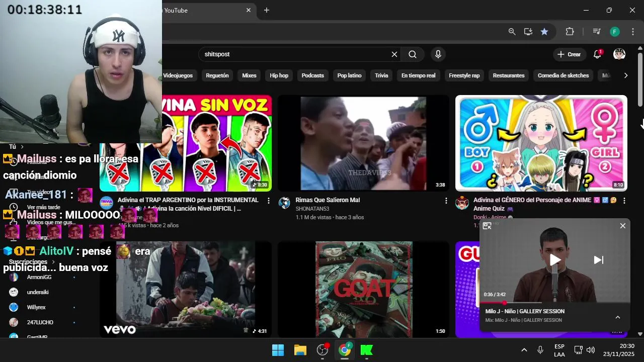This screenshot has width=644, height=362.
Task: Click the Crear button
Action: 569,54
